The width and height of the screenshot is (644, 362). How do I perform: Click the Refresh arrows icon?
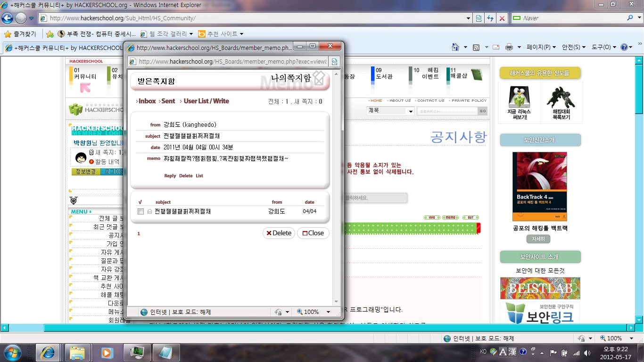[491, 18]
